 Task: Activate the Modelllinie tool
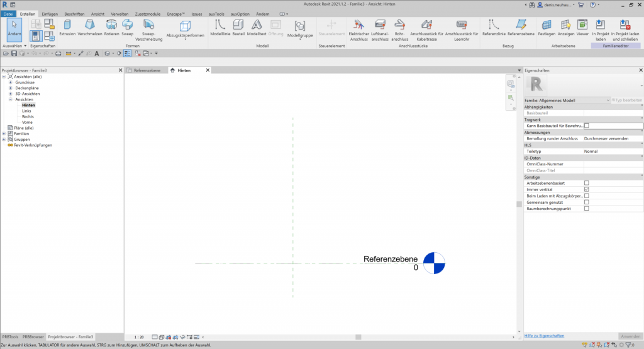(x=220, y=28)
